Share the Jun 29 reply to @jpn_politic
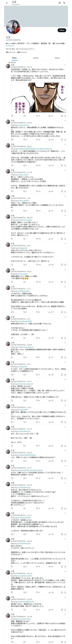Viewport: 72px width, 644px height. pyautogui.click(x=65, y=191)
